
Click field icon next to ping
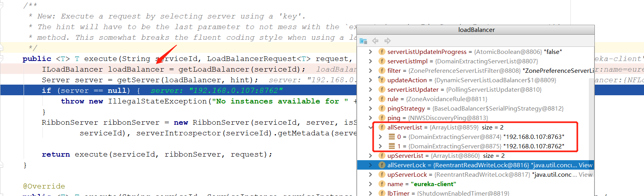(382, 118)
